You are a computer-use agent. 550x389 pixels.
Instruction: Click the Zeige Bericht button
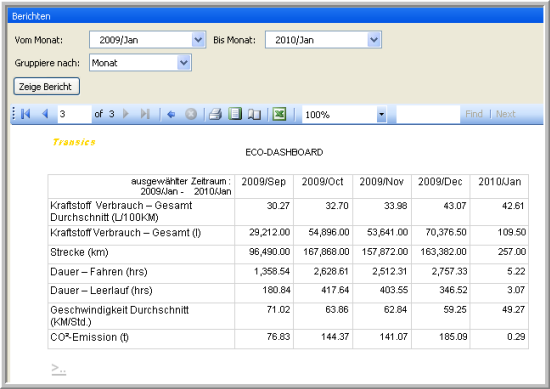coord(47,87)
